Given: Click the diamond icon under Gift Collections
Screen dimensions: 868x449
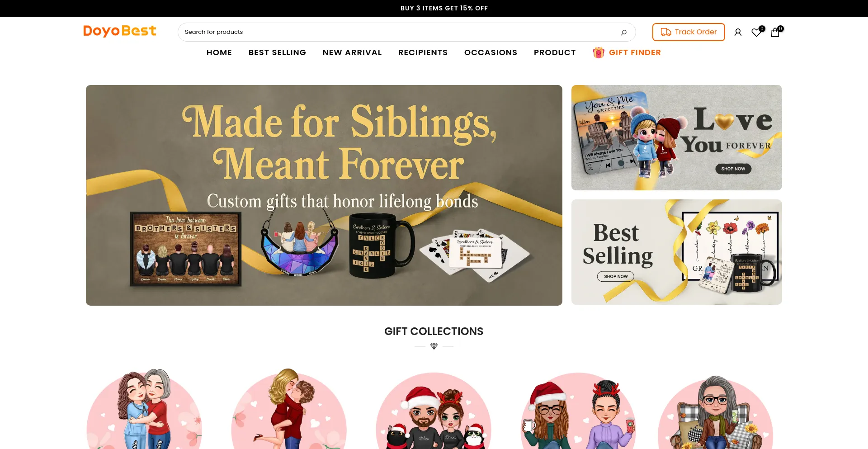Looking at the screenshot, I should click(434, 346).
